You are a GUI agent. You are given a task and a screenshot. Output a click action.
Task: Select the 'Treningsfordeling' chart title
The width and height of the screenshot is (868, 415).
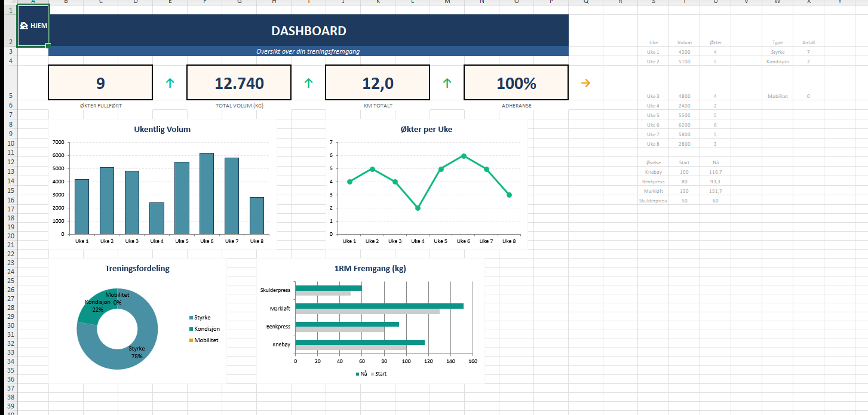(137, 268)
